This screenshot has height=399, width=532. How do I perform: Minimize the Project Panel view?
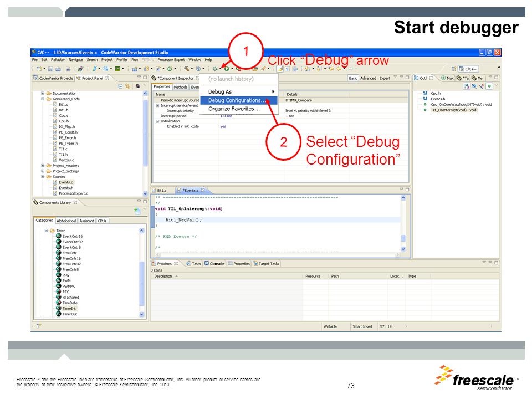[x=139, y=78]
